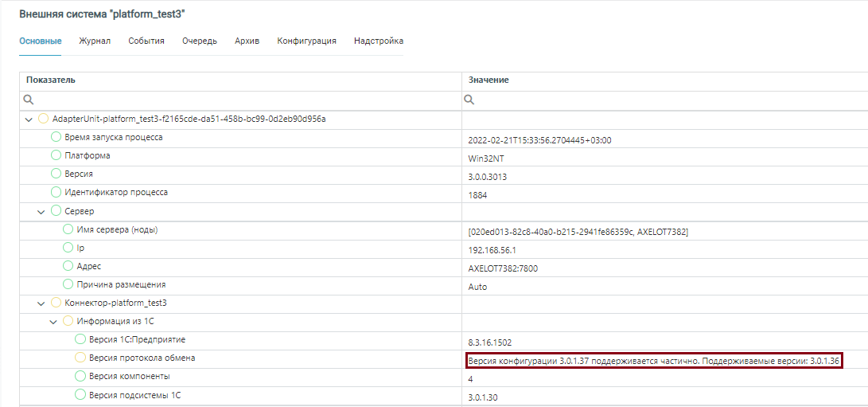The width and height of the screenshot is (868, 407).
Task: Click search magnifier icon in Показатель column
Action: click(x=29, y=100)
